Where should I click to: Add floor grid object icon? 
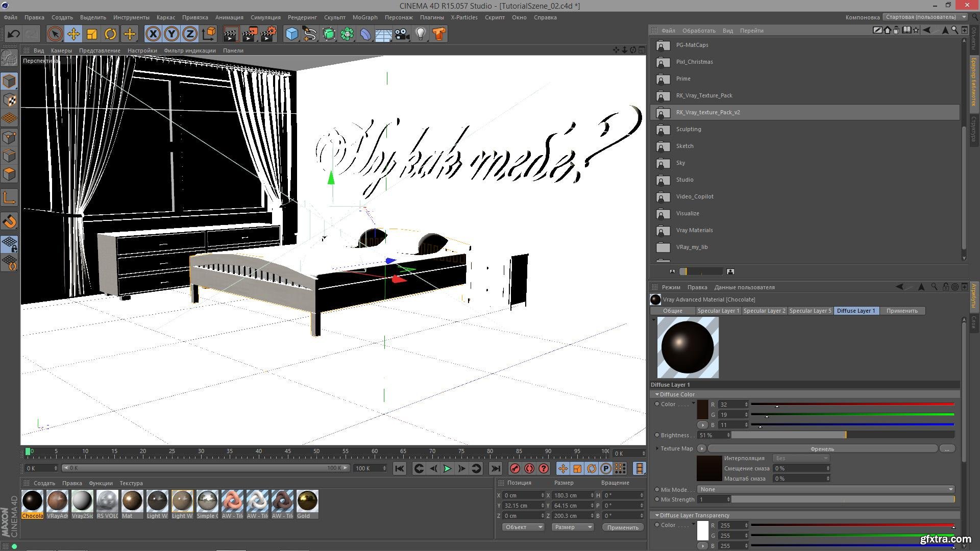click(383, 34)
